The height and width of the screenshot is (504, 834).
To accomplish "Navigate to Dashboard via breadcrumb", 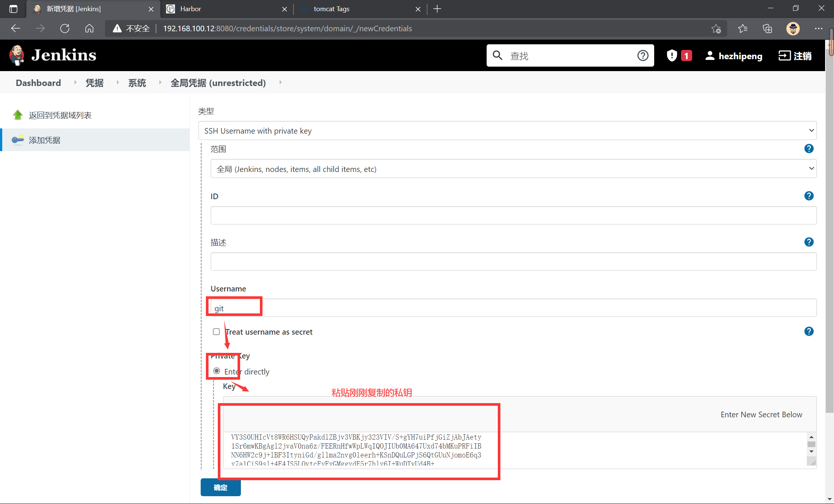I will (x=38, y=83).
